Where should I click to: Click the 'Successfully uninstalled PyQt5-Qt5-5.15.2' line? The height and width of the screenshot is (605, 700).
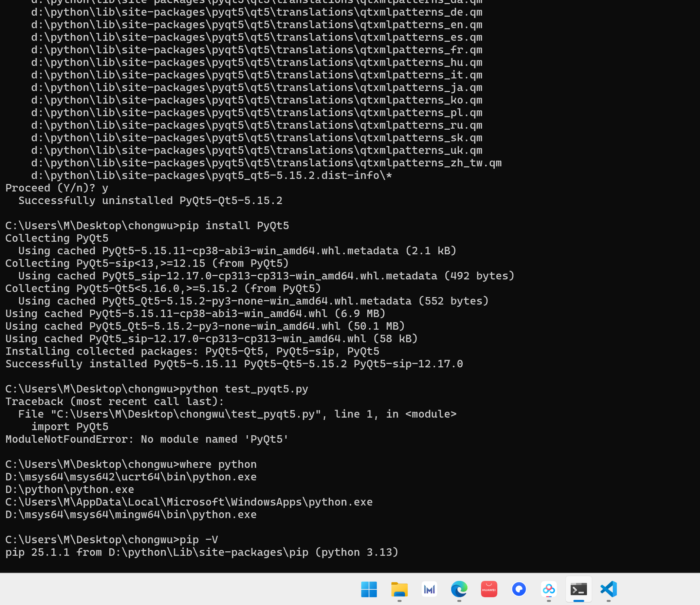(x=150, y=201)
